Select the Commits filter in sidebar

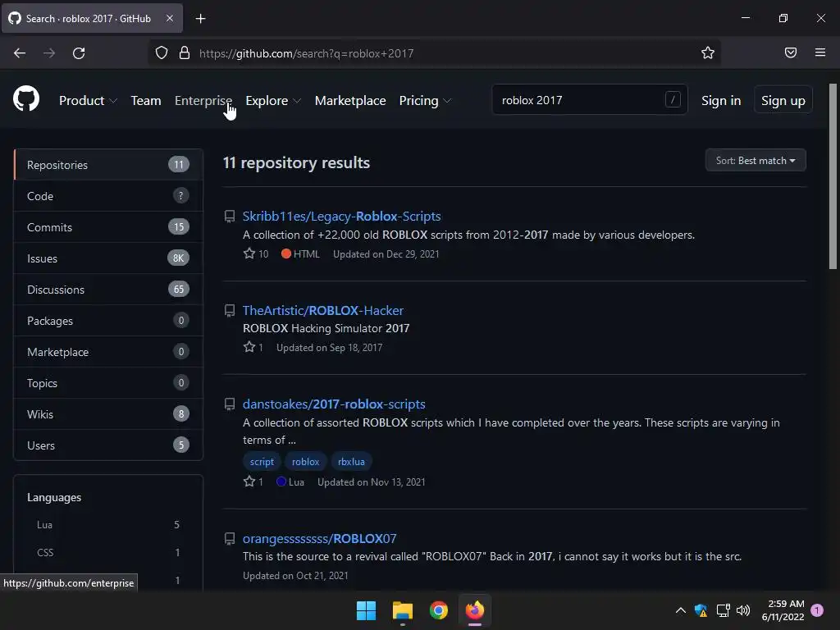[108, 227]
